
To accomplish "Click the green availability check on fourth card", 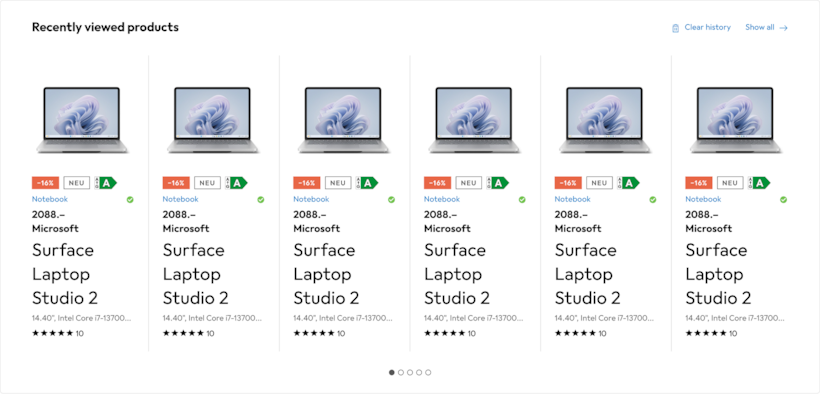I will click(x=522, y=199).
